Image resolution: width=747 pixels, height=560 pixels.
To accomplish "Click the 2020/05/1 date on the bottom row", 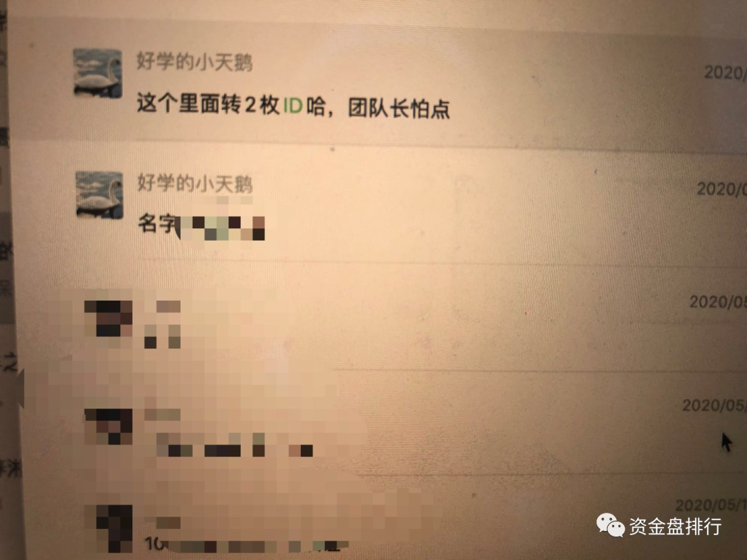I will click(710, 505).
